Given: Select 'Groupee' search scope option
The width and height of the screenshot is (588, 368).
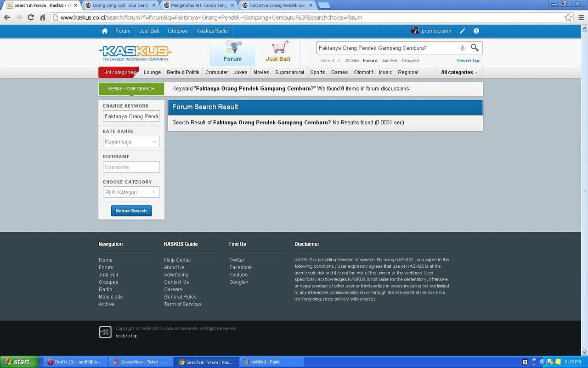Looking at the screenshot, I should tap(410, 61).
